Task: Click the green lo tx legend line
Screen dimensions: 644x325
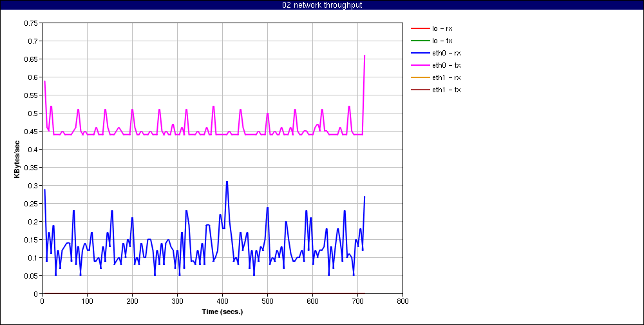Action: click(x=419, y=41)
